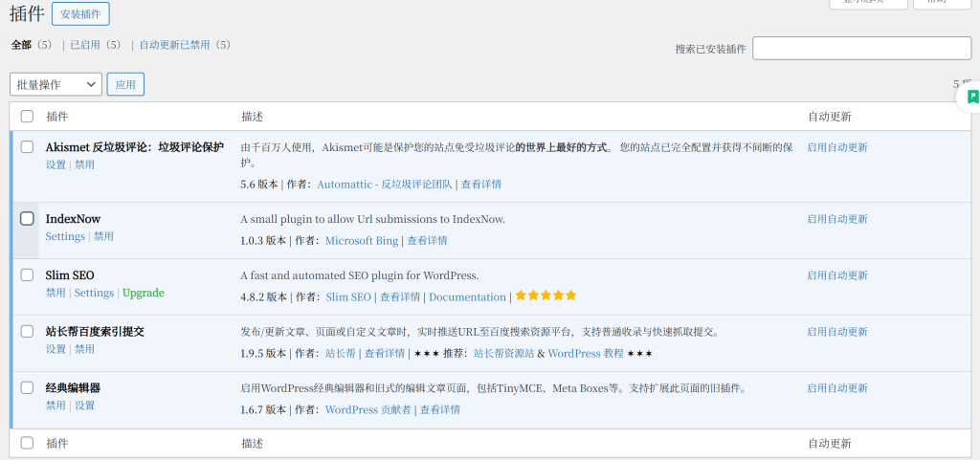The width and height of the screenshot is (980, 460).
Task: Click 禁用 under 站长帮百度索引提交
Action: tap(84, 349)
